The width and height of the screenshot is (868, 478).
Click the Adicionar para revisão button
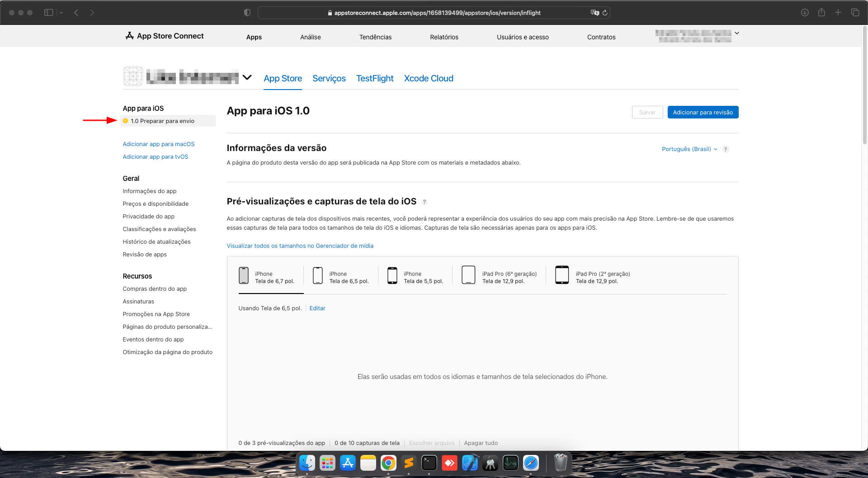click(x=703, y=112)
